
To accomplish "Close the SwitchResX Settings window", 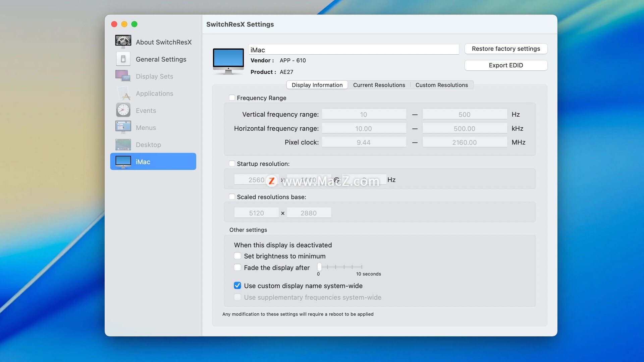I will click(x=114, y=24).
